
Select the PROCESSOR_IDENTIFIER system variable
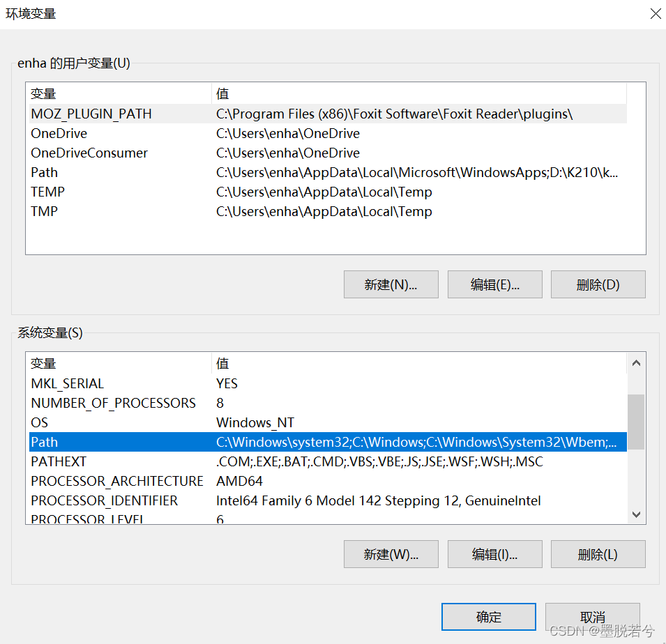point(328,500)
